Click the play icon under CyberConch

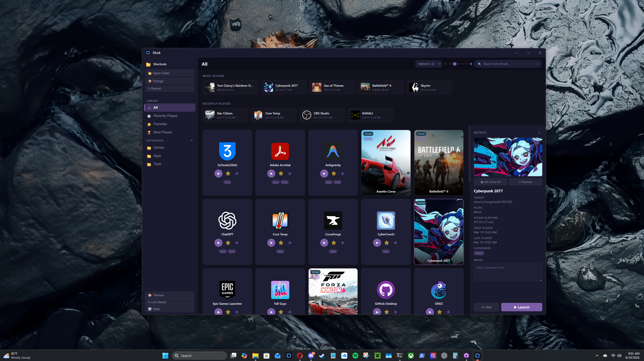click(x=377, y=243)
